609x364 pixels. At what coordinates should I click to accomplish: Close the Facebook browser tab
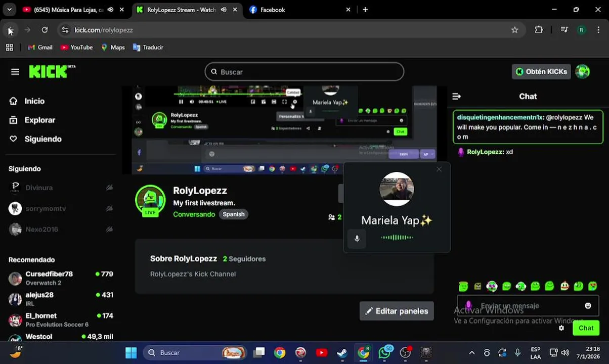(348, 10)
